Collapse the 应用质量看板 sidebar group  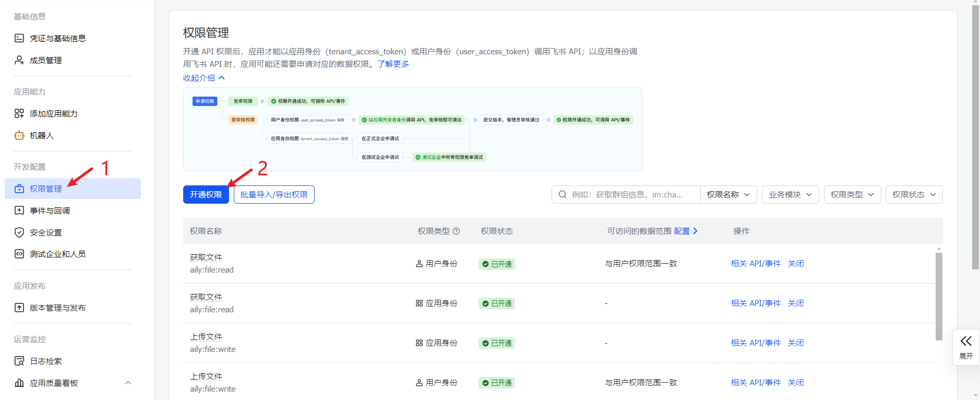tap(128, 383)
